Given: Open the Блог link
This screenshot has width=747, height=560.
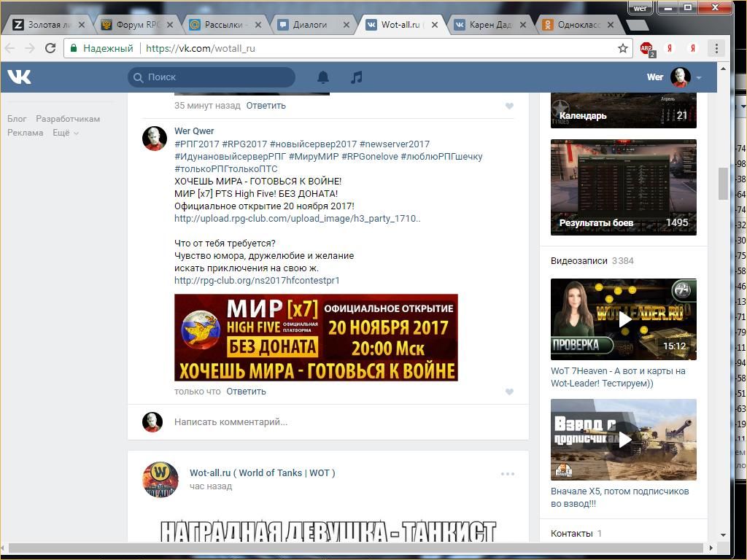Looking at the screenshot, I should coord(17,119).
